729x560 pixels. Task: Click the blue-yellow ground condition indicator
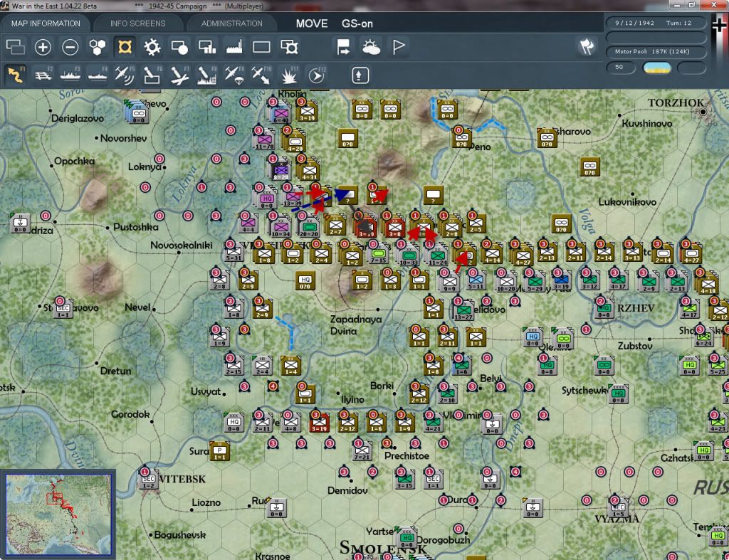[656, 68]
